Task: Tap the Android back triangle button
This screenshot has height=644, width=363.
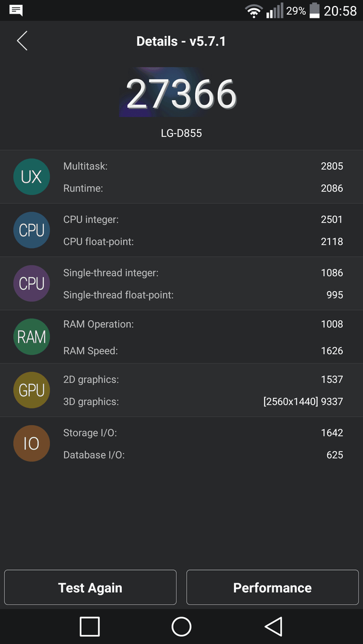Action: coord(273,627)
